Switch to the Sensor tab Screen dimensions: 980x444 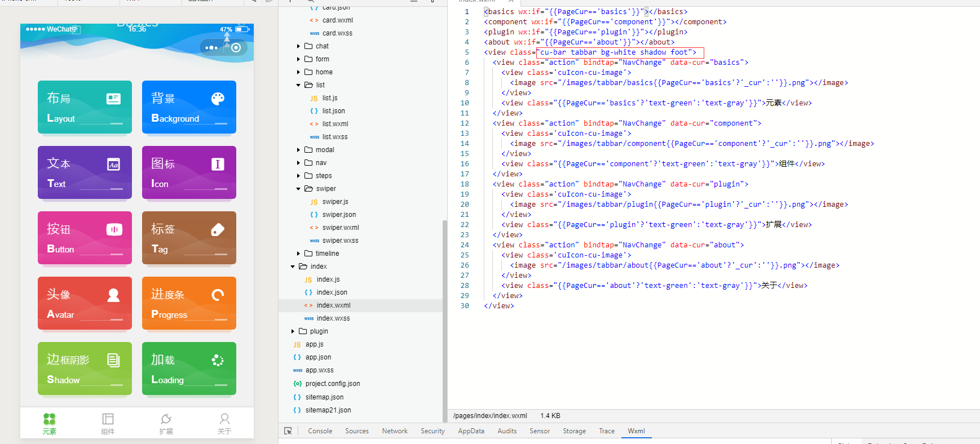(x=540, y=431)
